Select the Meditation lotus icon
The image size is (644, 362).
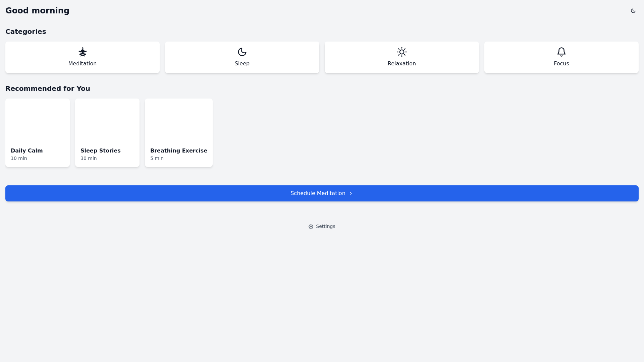tap(82, 52)
